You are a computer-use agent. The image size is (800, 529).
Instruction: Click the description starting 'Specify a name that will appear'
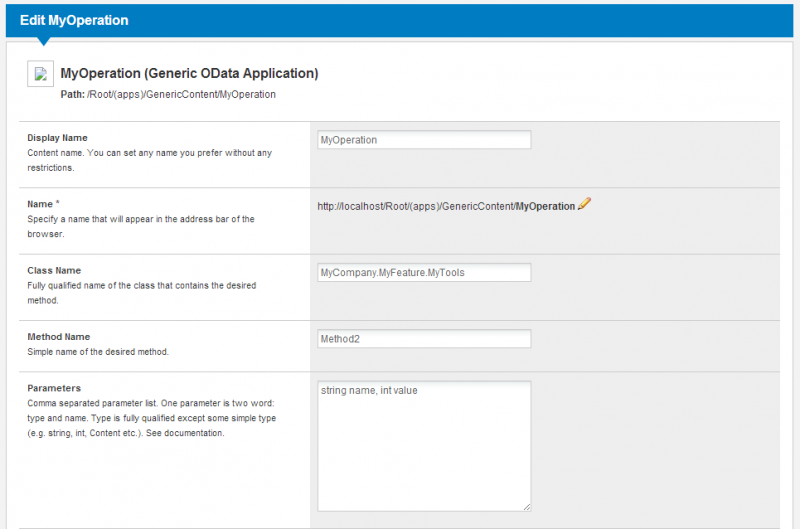[141, 226]
